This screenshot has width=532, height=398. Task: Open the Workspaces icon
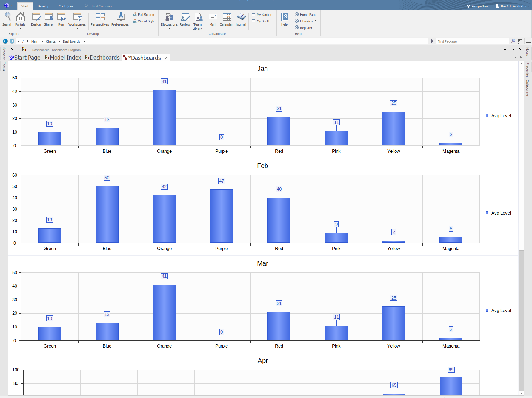77,20
